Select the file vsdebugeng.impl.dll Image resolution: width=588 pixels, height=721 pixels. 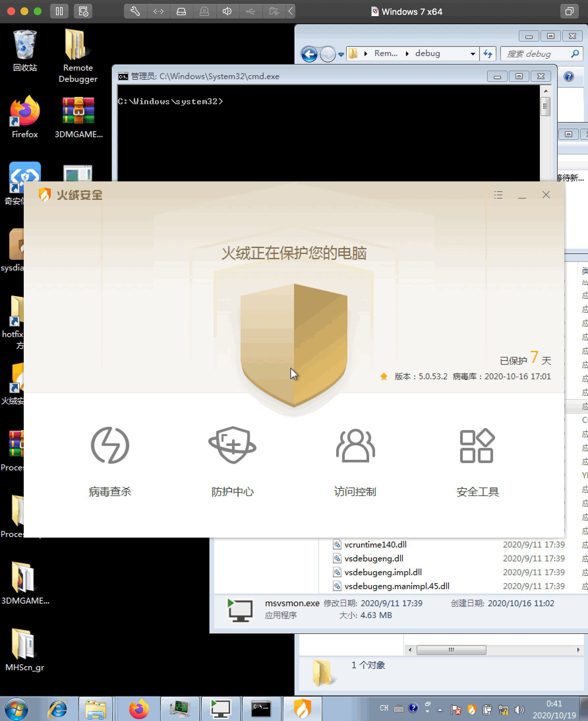(383, 572)
